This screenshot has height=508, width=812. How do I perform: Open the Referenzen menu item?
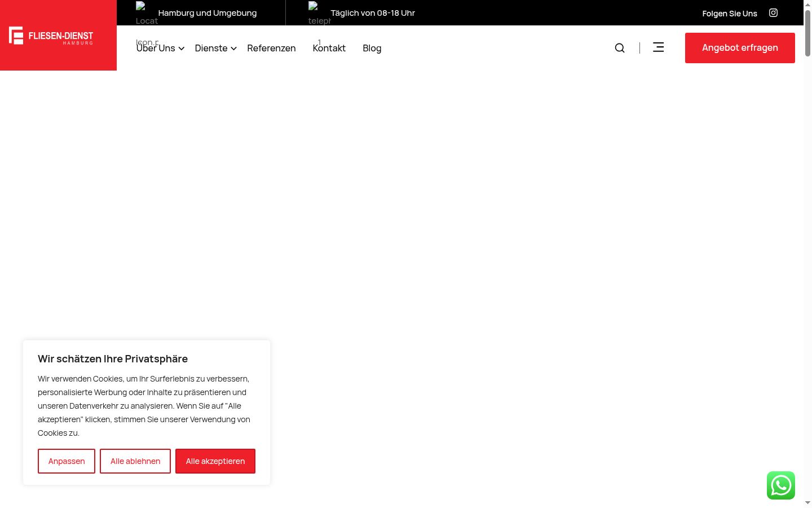tap(271, 48)
